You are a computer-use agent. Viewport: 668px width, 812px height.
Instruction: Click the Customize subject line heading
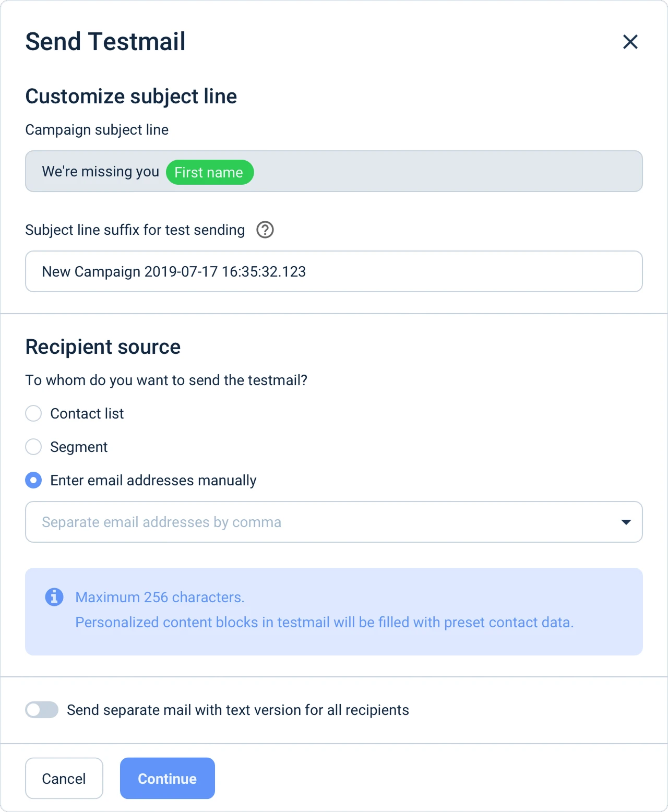(x=131, y=97)
